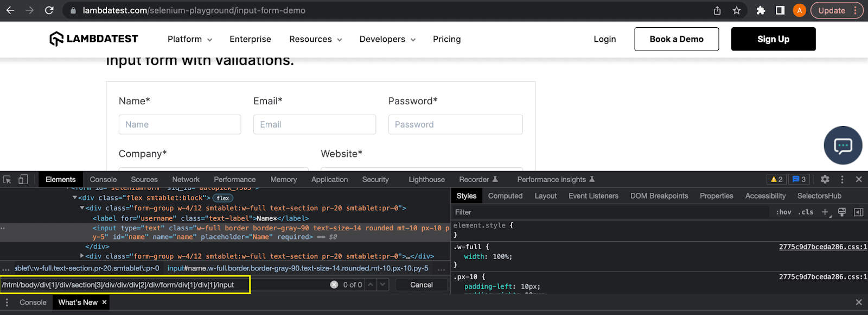Activate the inspect element picker icon
868x315 pixels.
pyautogui.click(x=7, y=179)
